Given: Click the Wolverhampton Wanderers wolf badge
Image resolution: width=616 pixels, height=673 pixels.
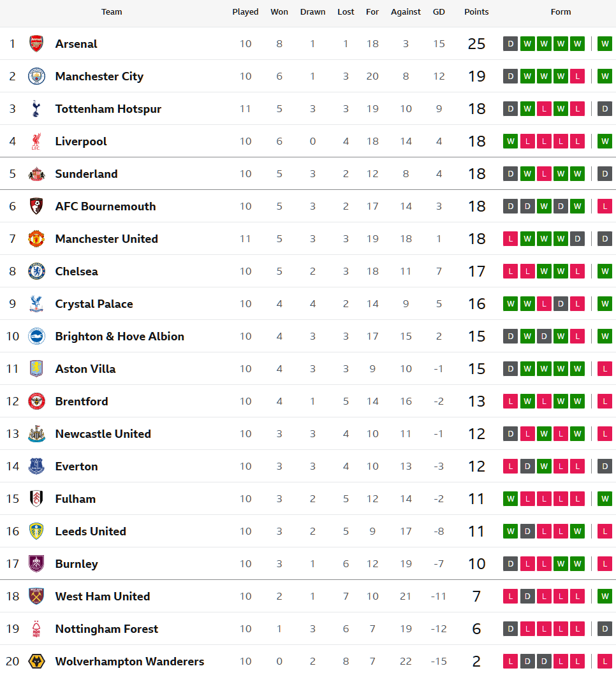Looking at the screenshot, I should pyautogui.click(x=36, y=662).
